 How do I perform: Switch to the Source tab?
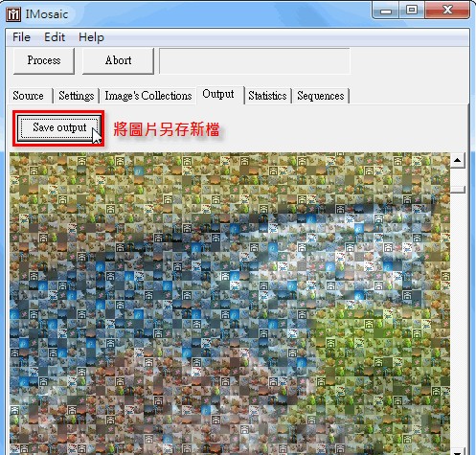click(x=29, y=96)
